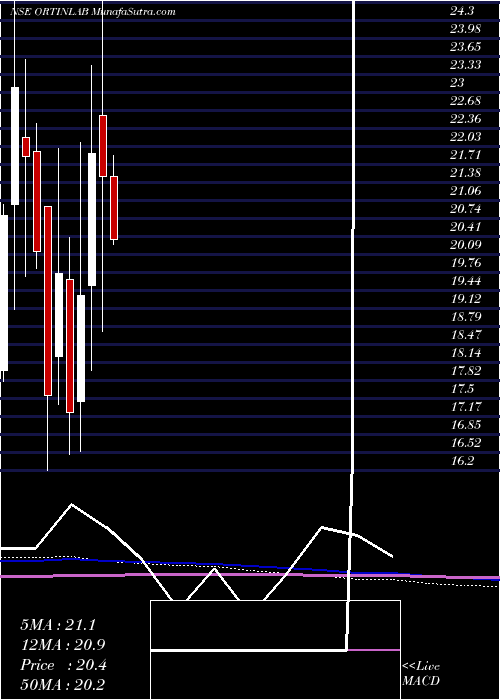The width and height of the screenshot is (500, 700).
Task: Click the 5MA : 21.1 readout
Action: pos(58,625)
